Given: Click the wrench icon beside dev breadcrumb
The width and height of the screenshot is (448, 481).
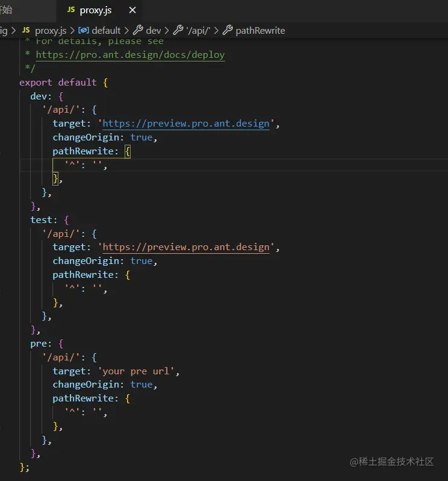Looking at the screenshot, I should [x=138, y=30].
